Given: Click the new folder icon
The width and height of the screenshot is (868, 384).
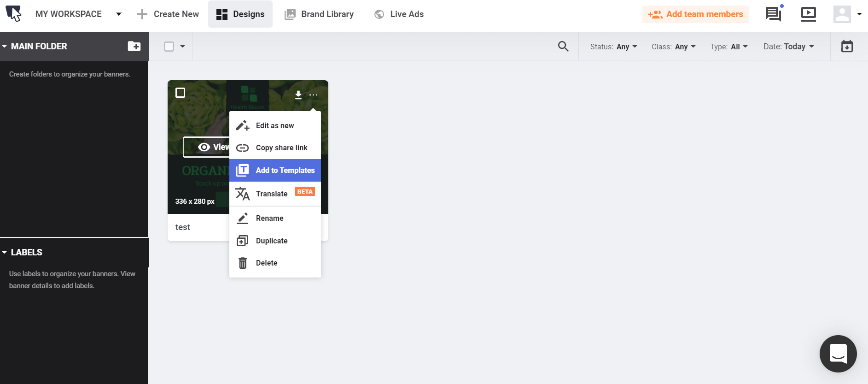Looking at the screenshot, I should click(x=134, y=46).
